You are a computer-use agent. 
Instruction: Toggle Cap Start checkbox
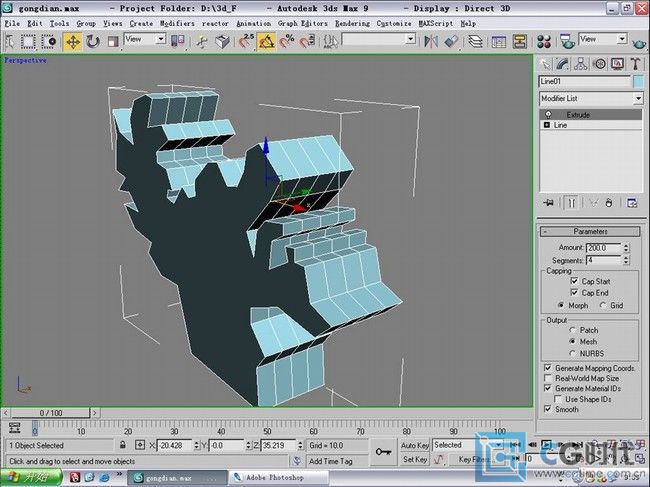coord(574,281)
